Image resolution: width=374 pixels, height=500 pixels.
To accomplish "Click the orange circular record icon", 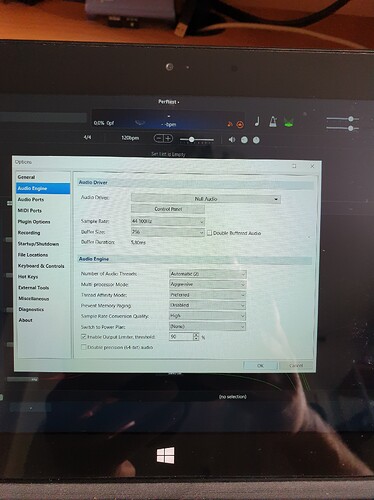I will click(240, 125).
